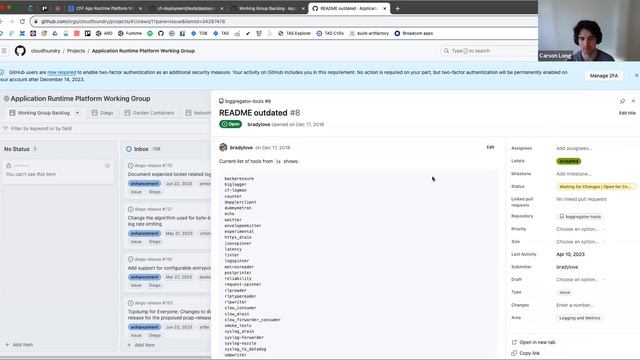This screenshot has width=640, height=360.
Task: Click the browser address bar
Action: (284, 21)
